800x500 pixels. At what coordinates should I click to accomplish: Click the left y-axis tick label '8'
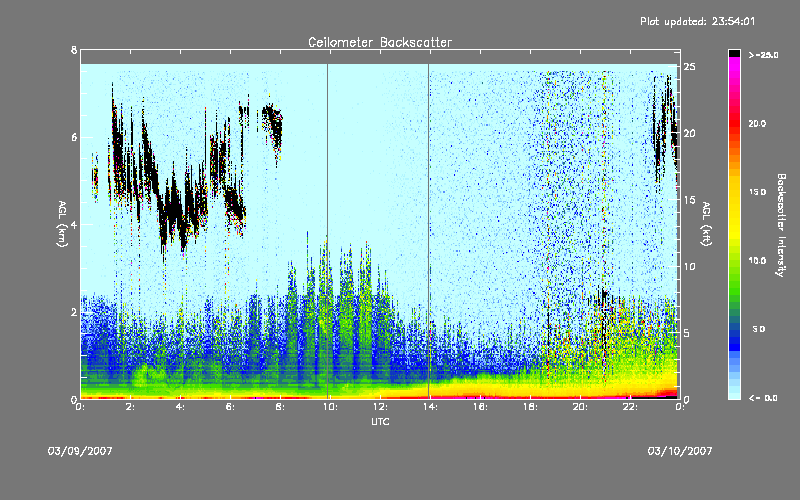[74, 50]
